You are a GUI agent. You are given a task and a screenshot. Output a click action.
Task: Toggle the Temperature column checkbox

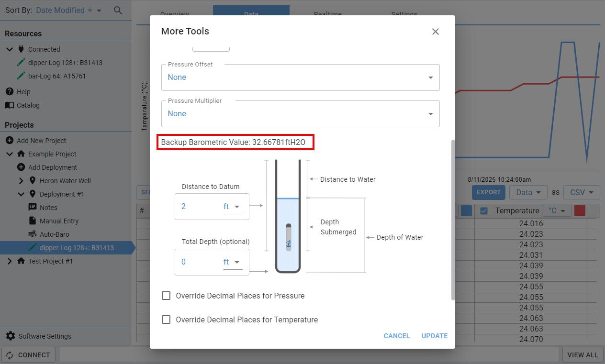coord(484,211)
